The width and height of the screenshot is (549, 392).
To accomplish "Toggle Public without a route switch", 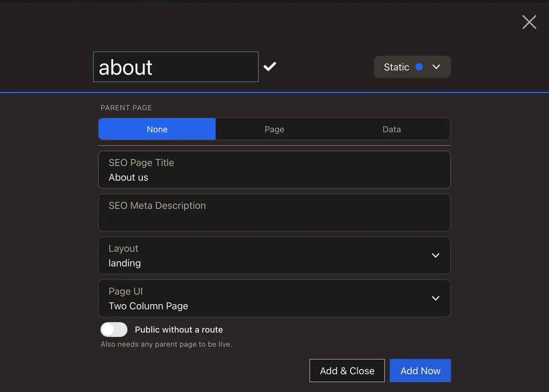I will click(114, 330).
